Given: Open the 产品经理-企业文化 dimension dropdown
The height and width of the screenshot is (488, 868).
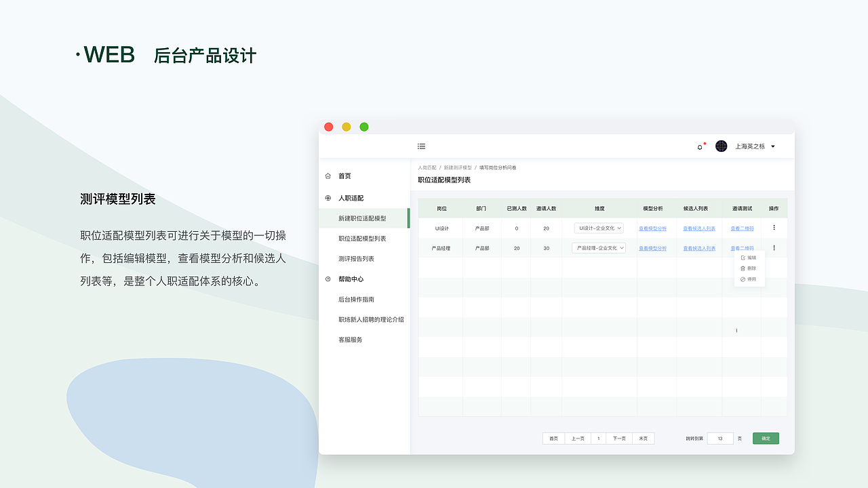Looking at the screenshot, I should [x=599, y=248].
